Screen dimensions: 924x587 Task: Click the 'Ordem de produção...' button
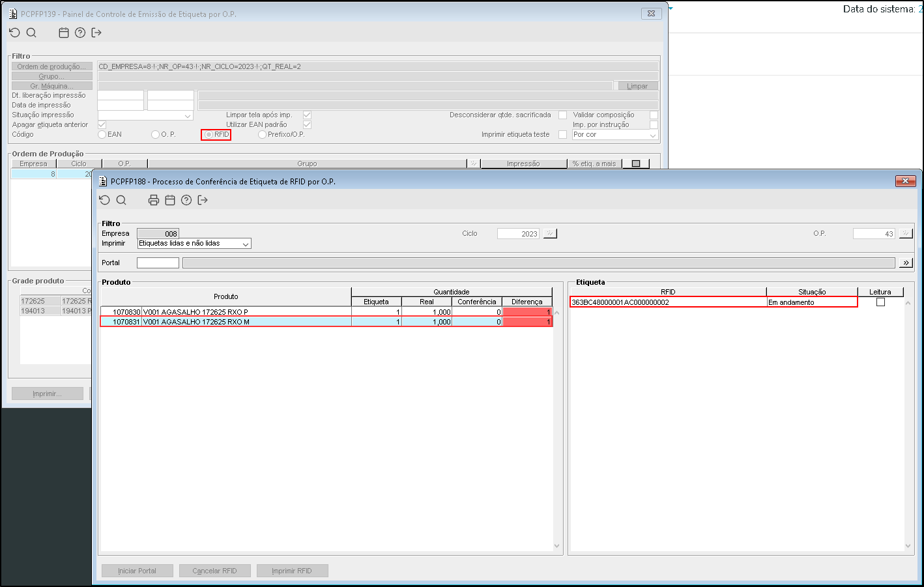pos(52,66)
